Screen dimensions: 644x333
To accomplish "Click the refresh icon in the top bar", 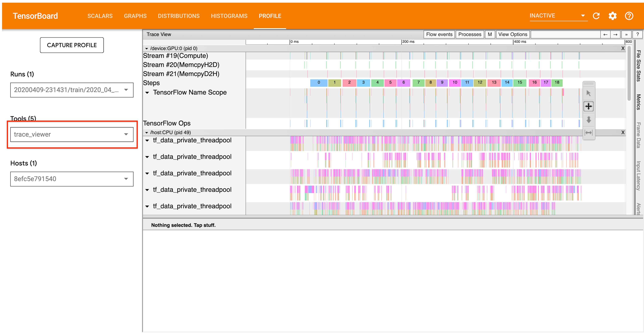I will (596, 16).
